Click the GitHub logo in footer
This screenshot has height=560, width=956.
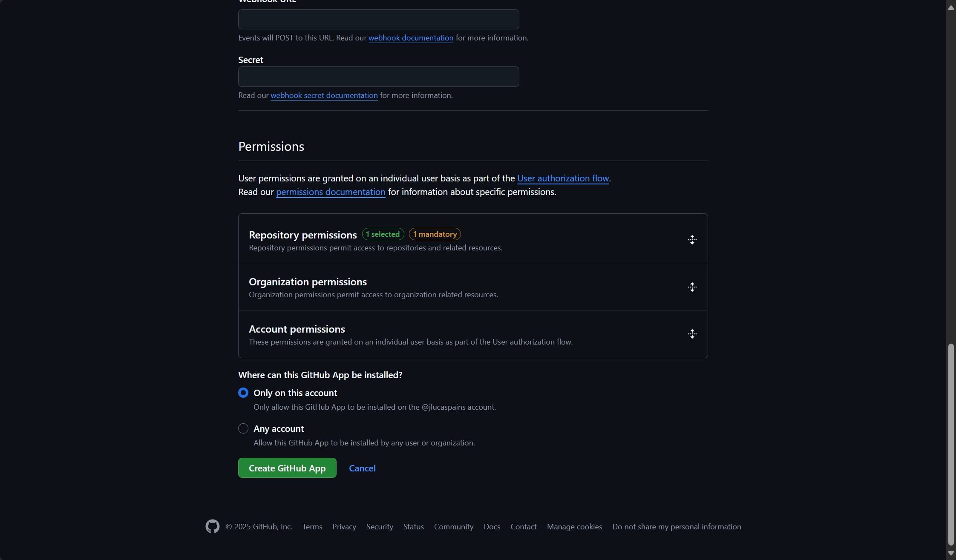[x=212, y=526]
